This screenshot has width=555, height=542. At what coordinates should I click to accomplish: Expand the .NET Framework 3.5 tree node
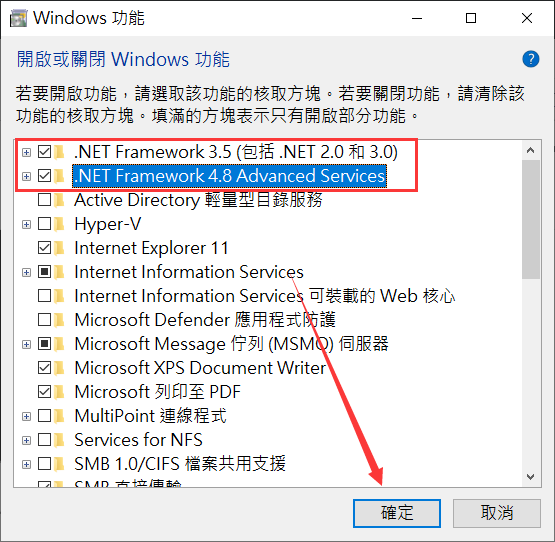tap(26, 152)
